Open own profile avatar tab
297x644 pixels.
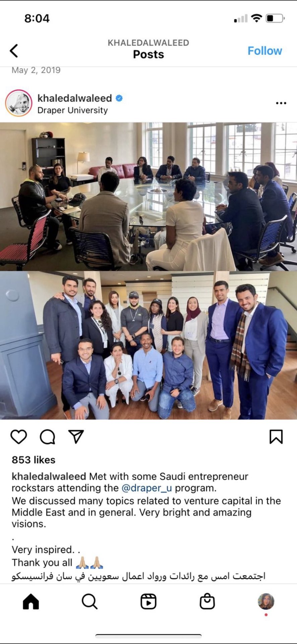266,601
